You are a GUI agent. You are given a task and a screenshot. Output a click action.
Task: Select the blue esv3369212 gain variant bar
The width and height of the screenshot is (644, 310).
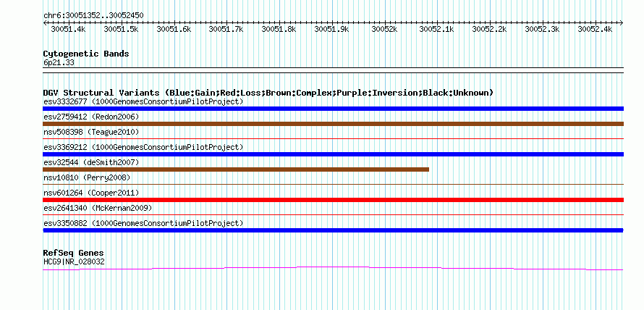tap(333, 154)
